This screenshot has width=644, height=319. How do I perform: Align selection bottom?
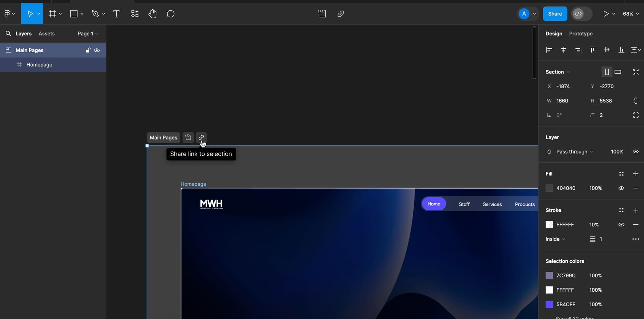coord(621,50)
